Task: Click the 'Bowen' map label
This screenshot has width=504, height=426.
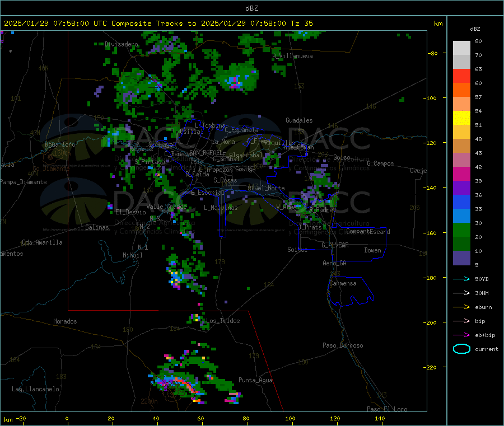Action: [x=372, y=250]
